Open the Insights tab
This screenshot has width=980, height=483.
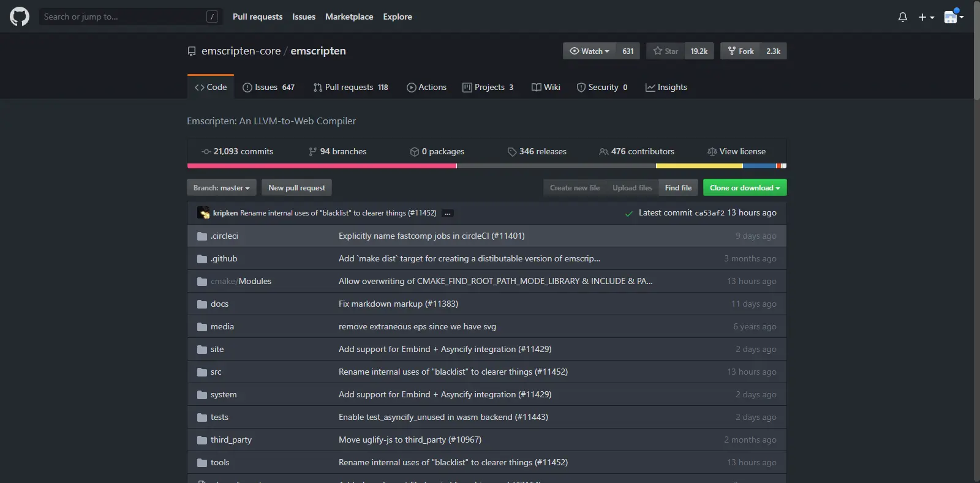[666, 87]
